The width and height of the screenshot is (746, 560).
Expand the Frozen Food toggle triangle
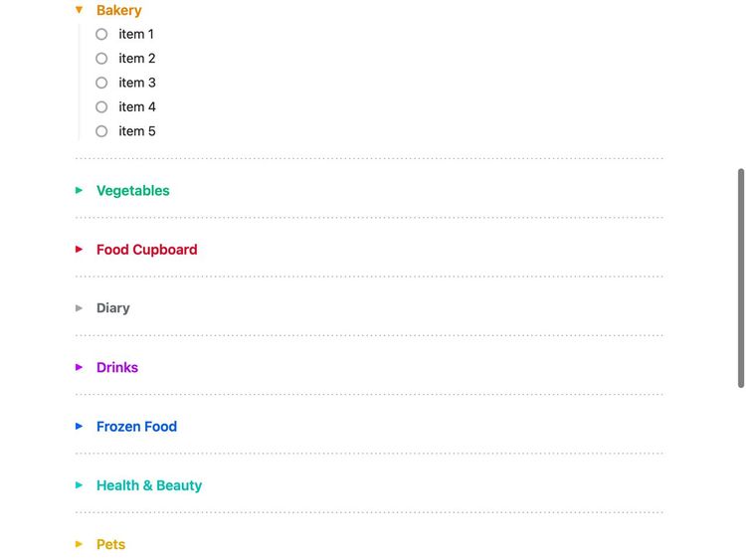(x=80, y=426)
